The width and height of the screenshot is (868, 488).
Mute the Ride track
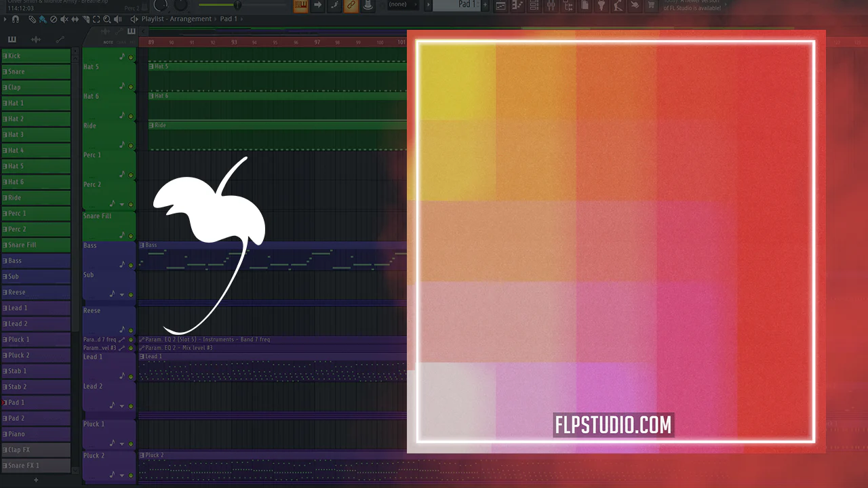click(131, 145)
